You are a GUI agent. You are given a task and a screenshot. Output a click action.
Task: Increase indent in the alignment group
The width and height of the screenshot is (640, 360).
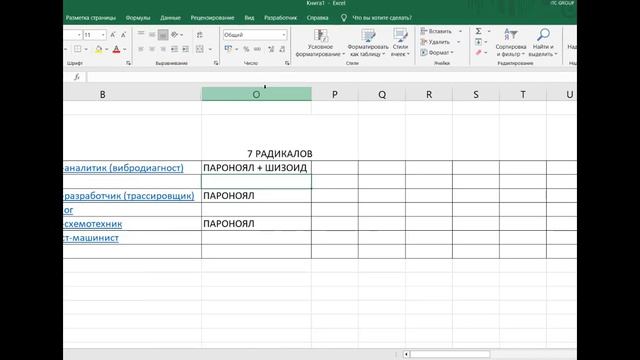click(186, 49)
